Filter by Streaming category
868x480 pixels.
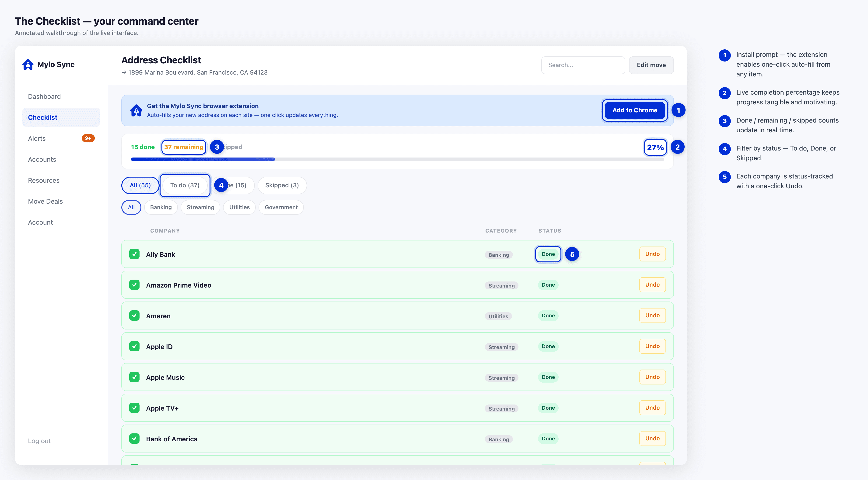[200, 207]
